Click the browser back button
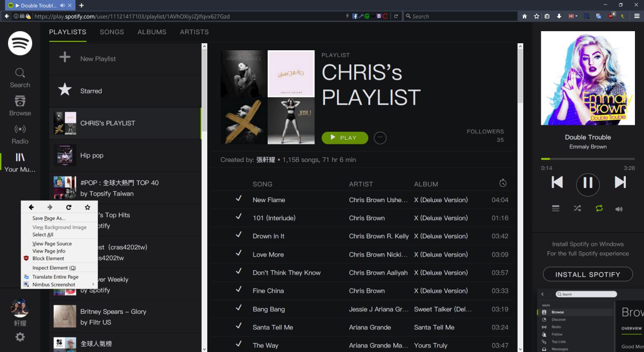The height and width of the screenshot is (352, 644). pyautogui.click(x=7, y=16)
